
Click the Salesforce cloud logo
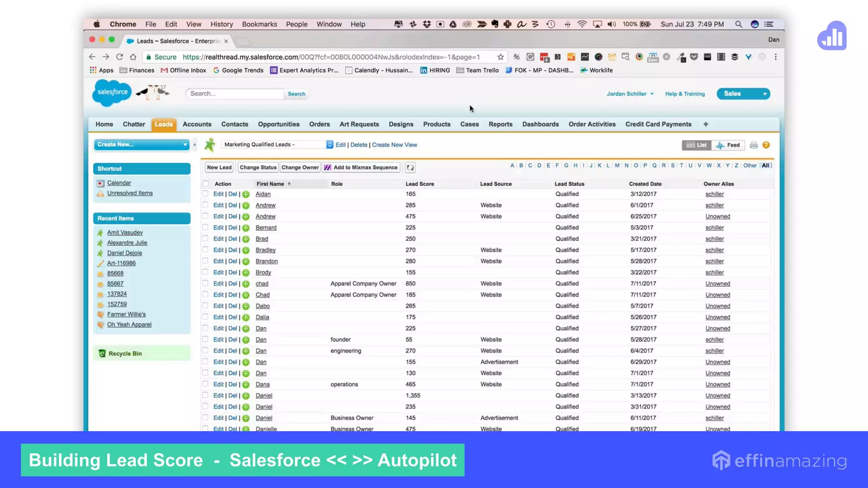click(112, 92)
